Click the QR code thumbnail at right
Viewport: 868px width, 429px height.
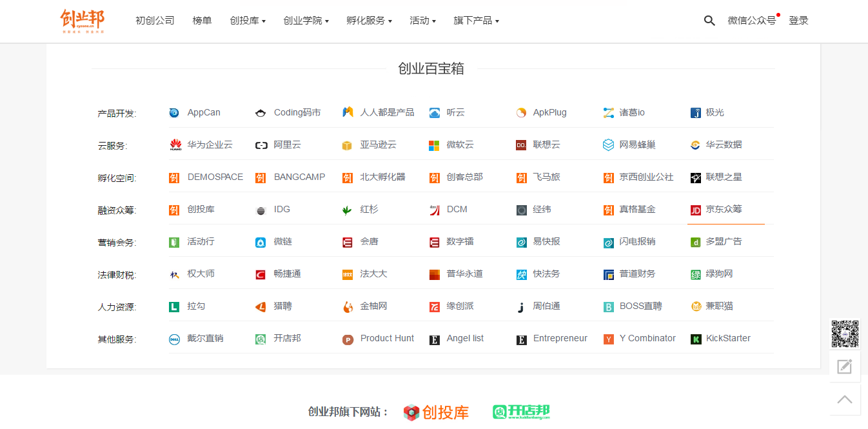pos(845,334)
